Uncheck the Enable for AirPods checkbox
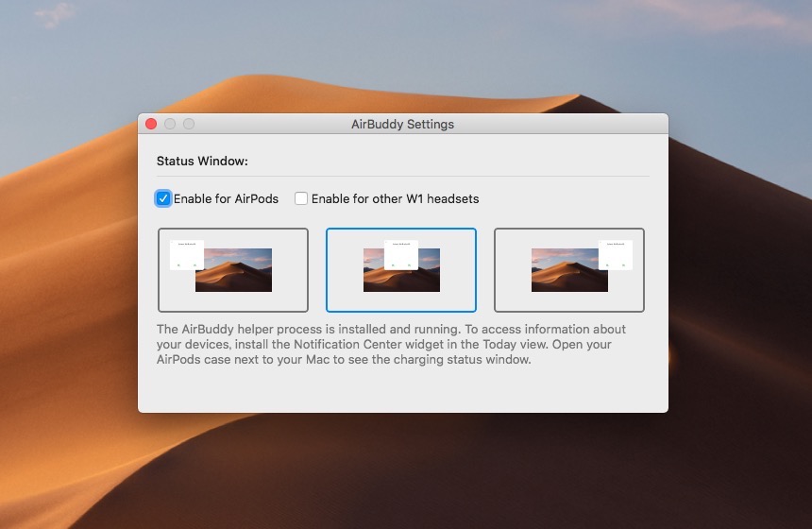The width and height of the screenshot is (812, 529). (163, 198)
